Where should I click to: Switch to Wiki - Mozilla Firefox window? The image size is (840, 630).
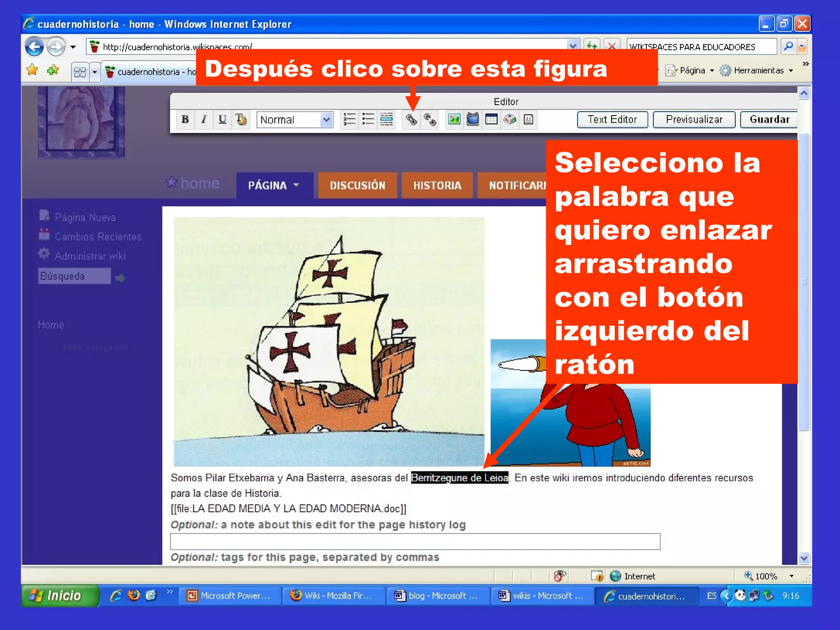(x=334, y=596)
